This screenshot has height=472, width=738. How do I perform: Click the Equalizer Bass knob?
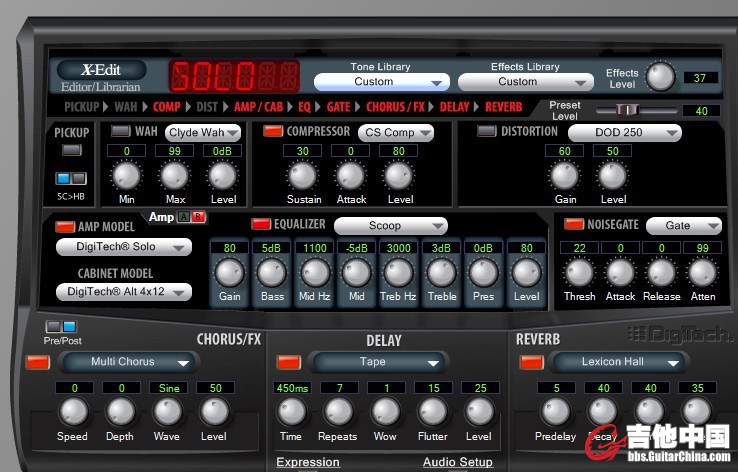point(271,272)
